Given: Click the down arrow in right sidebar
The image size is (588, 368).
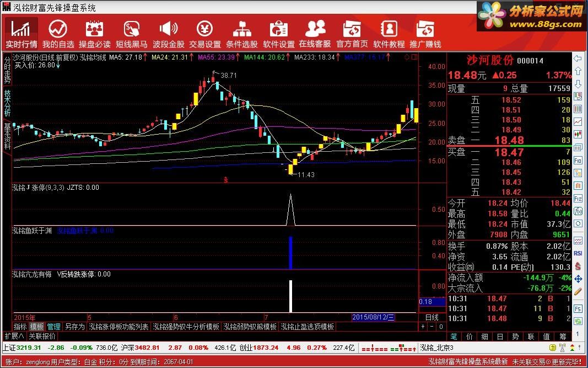Looking at the screenshot, I should 578,84.
